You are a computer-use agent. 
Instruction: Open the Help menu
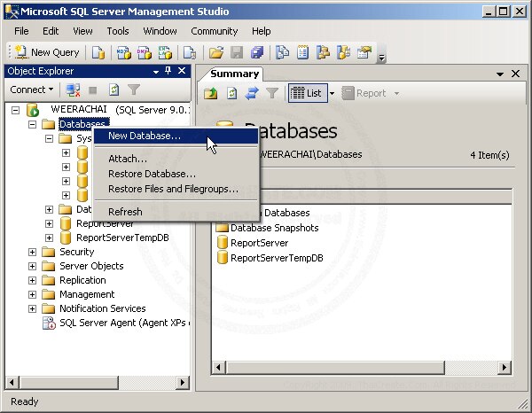[x=261, y=31]
